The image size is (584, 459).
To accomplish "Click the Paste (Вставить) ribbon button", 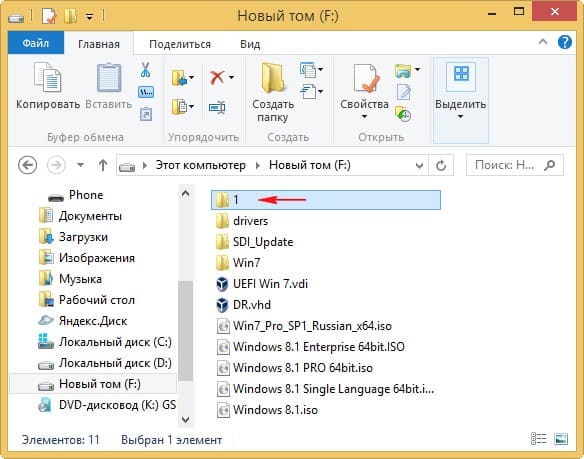I will click(108, 86).
